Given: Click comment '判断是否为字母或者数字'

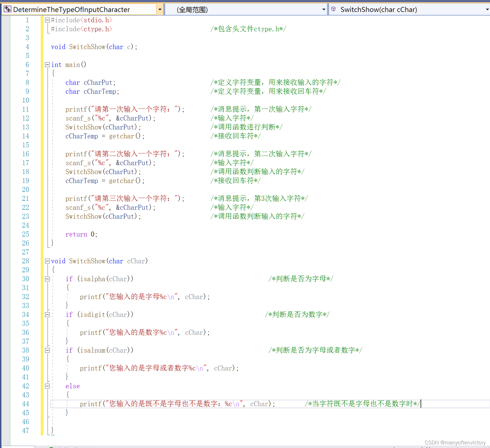Looking at the screenshot, I should coord(316,350).
